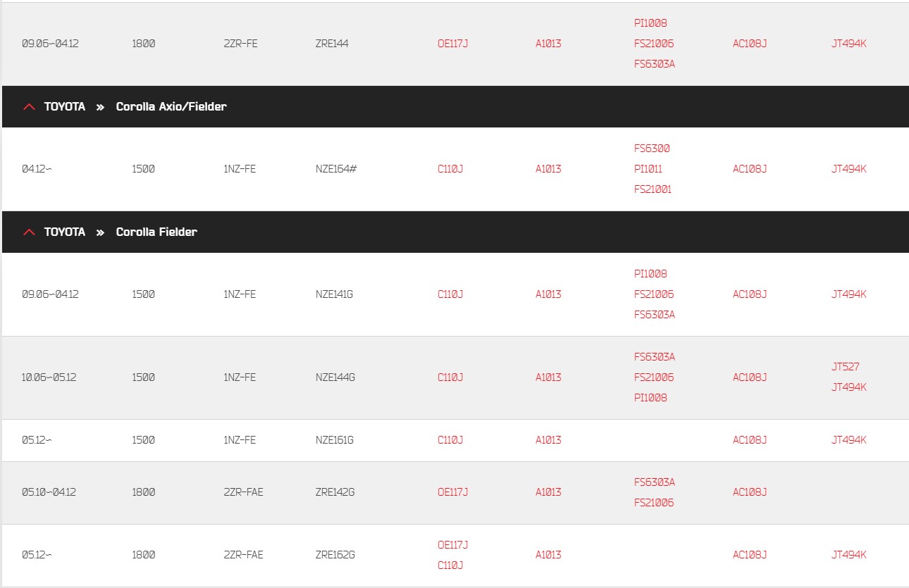The image size is (909, 588).
Task: Open the OE117J link for ZRE144
Action: (x=452, y=44)
